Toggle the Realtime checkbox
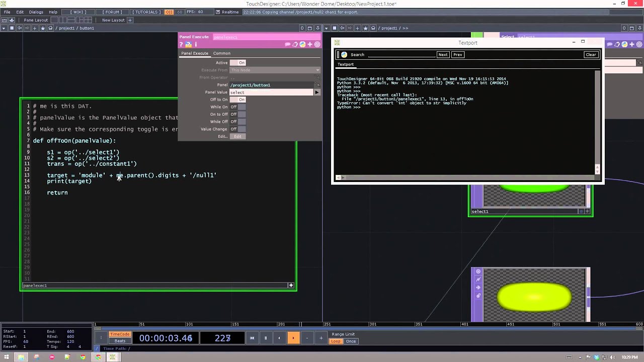Screen dimensions: 644x362 (x=217, y=12)
